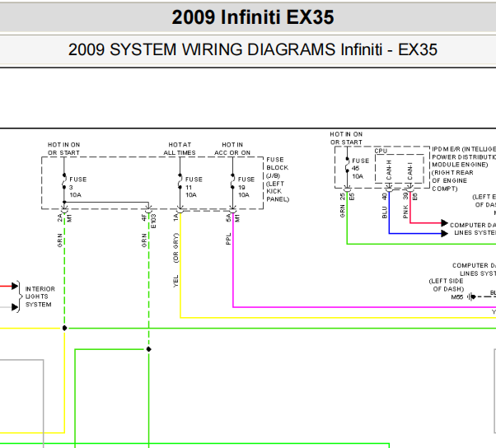
Task: Click the arrowhead ending the blue CAN-H wire
Action: pyautogui.click(x=444, y=234)
